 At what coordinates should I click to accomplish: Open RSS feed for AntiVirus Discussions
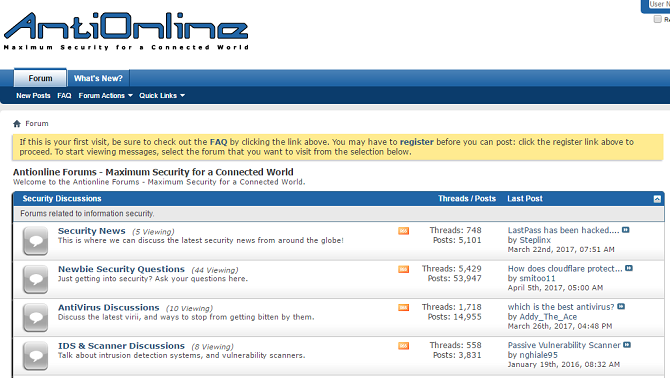coord(403,308)
